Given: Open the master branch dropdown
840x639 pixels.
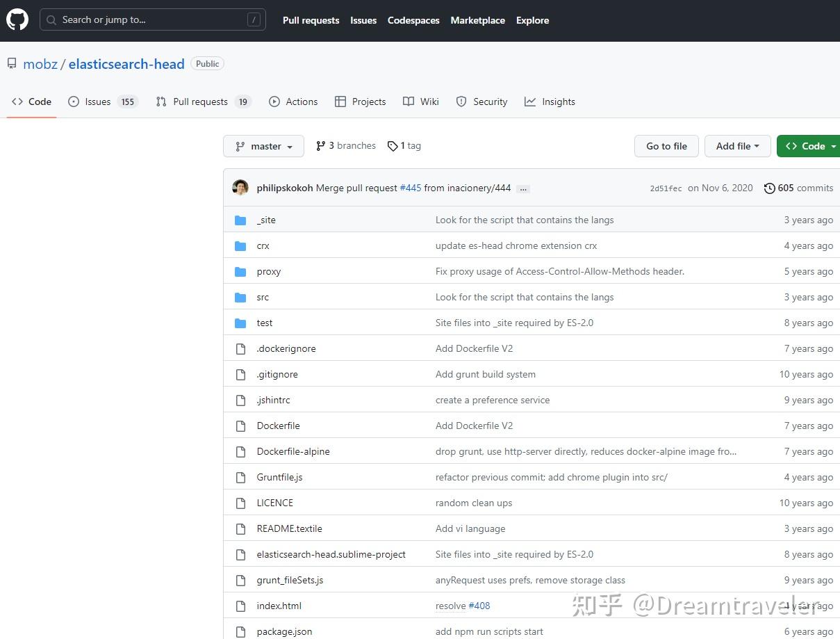Looking at the screenshot, I should (263, 146).
